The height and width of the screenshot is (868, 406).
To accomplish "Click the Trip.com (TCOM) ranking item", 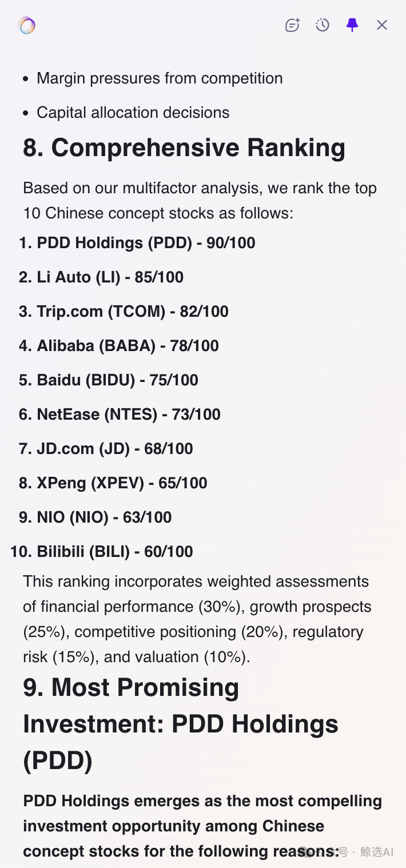I will (133, 312).
